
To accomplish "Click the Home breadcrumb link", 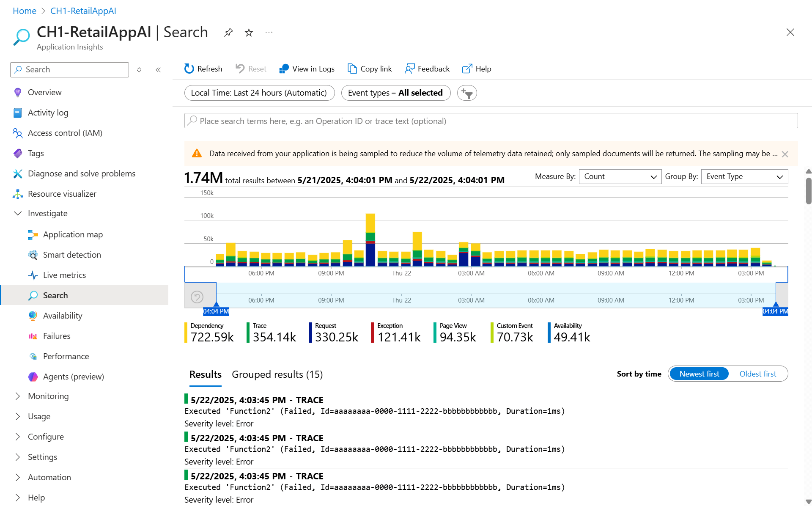I will (x=25, y=11).
